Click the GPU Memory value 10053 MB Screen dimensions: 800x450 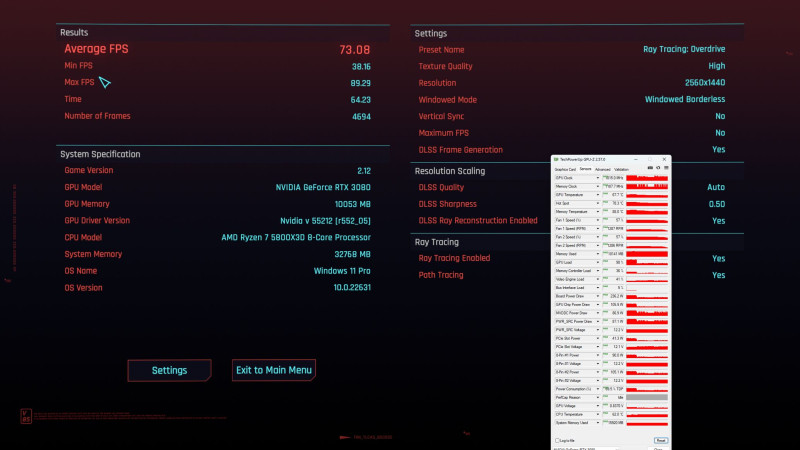[x=353, y=204]
